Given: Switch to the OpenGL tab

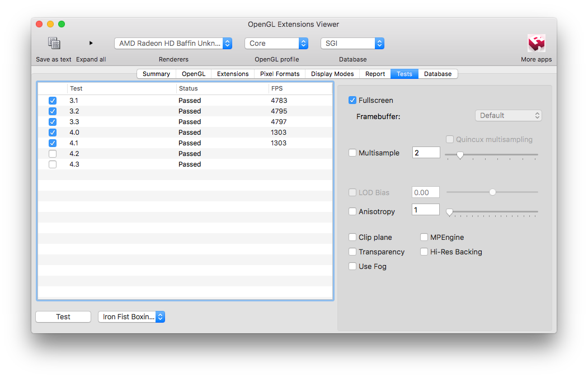Looking at the screenshot, I should tap(194, 74).
